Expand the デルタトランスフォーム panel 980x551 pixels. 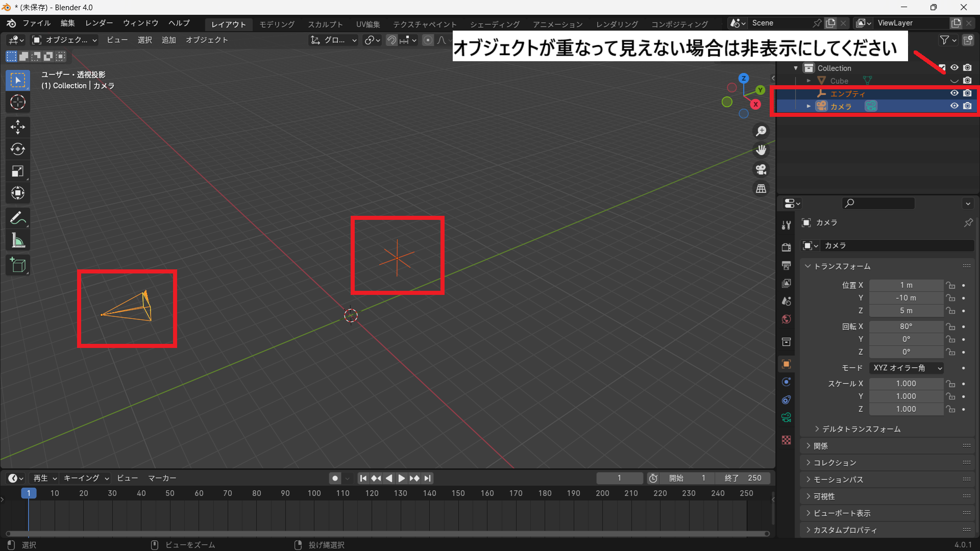click(x=861, y=429)
